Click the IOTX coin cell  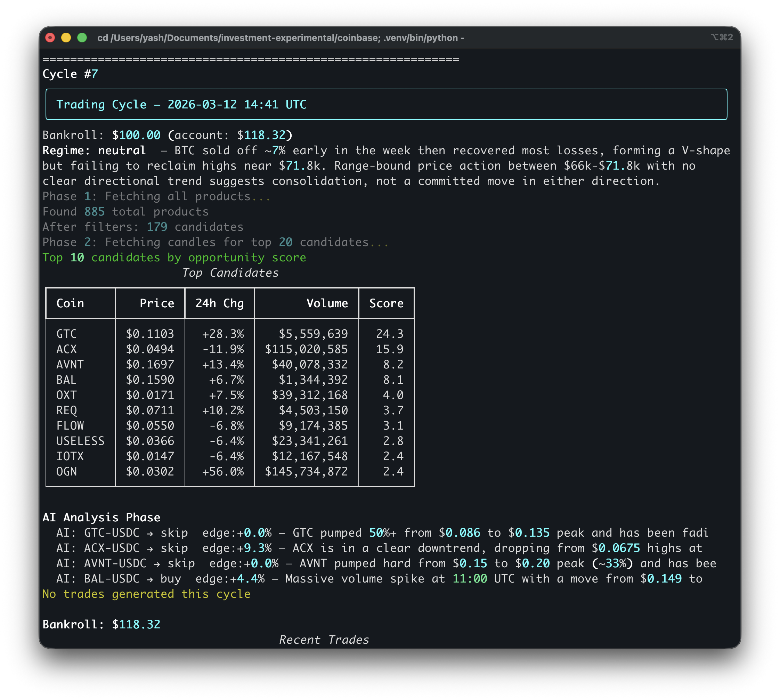(70, 456)
